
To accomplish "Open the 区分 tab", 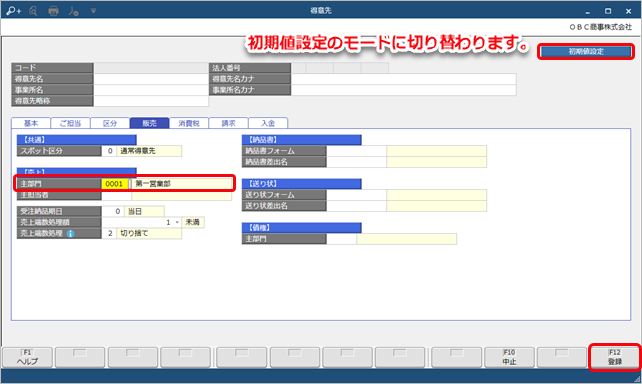I will 110,123.
